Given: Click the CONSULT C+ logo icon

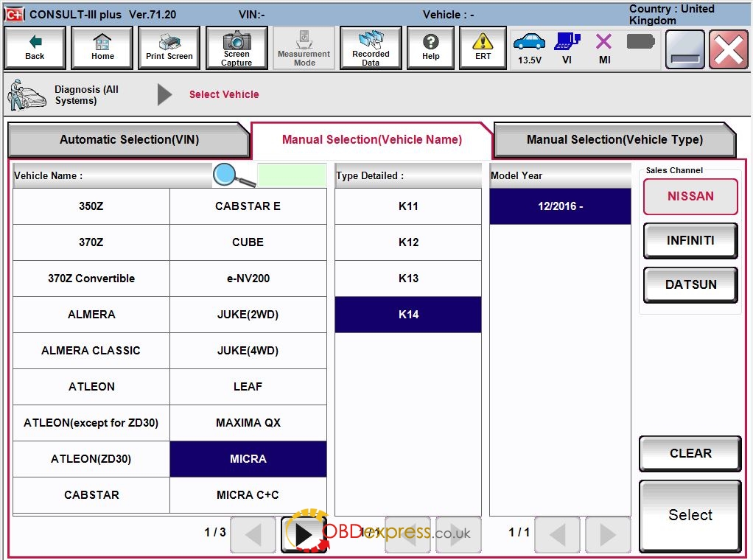Looking at the screenshot, I should pos(15,15).
